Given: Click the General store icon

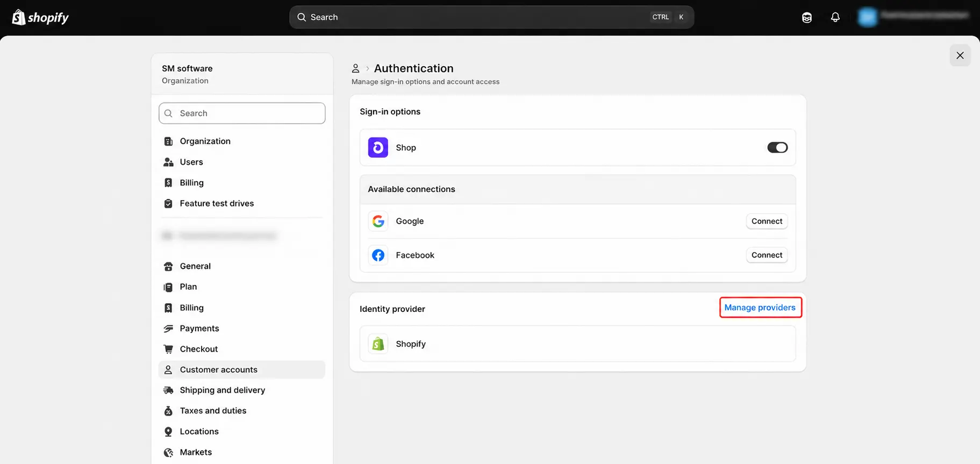Looking at the screenshot, I should pos(168,266).
